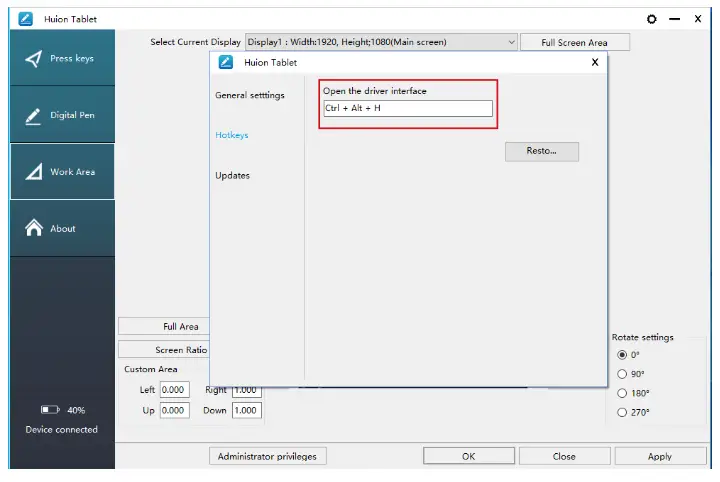Open the Digital Pen tab
This screenshot has height=482, width=720.
[62, 115]
